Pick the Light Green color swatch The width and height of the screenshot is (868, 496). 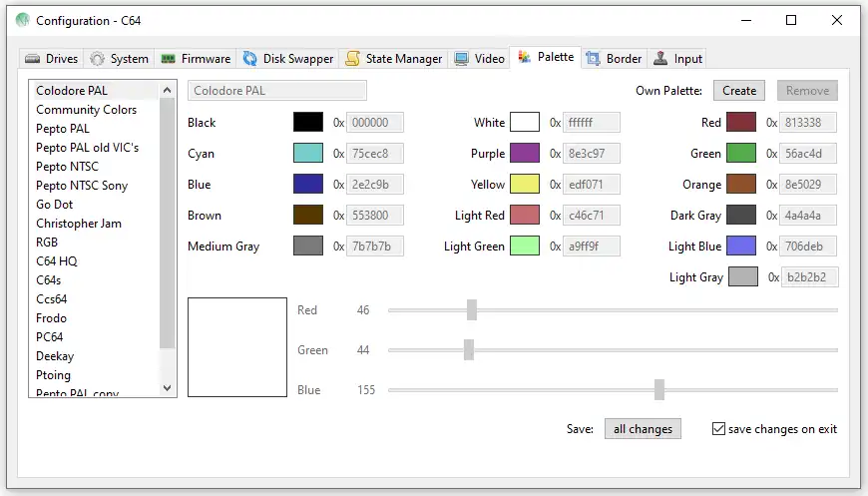(525, 247)
